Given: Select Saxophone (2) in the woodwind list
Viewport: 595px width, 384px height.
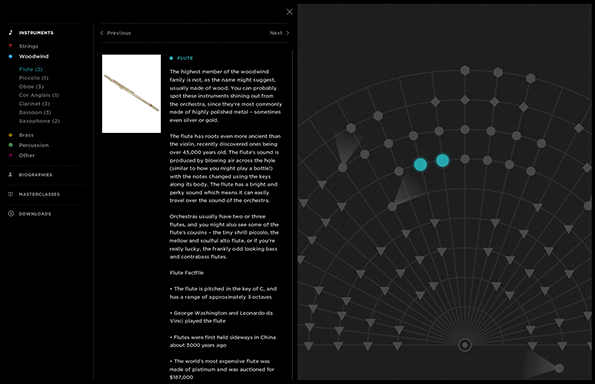Looking at the screenshot, I should pyautogui.click(x=39, y=121).
